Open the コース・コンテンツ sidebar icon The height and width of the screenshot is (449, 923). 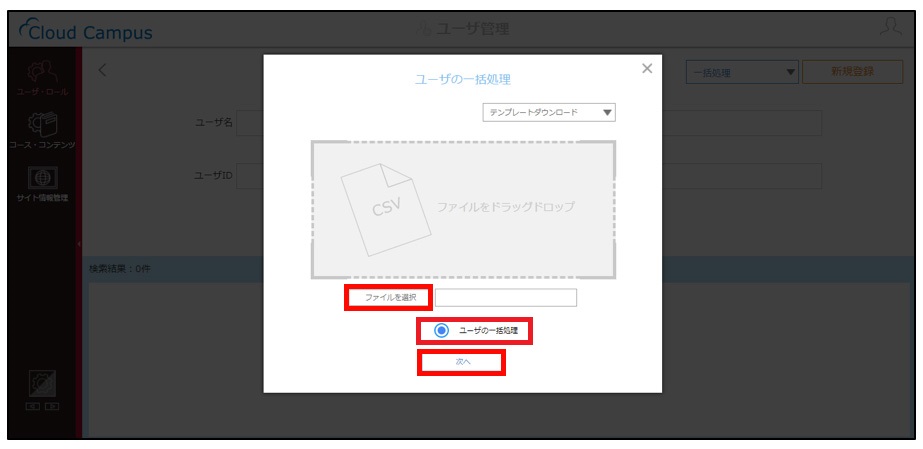coord(42,124)
